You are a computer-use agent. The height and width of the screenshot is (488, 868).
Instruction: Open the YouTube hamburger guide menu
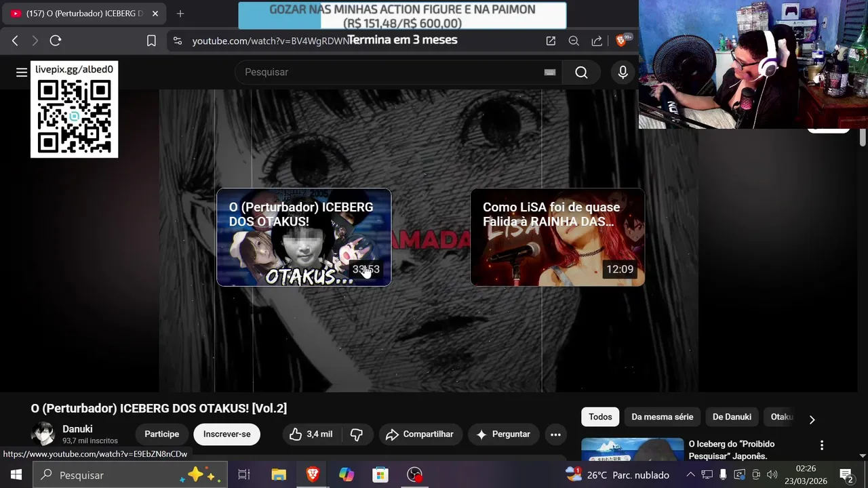pyautogui.click(x=22, y=72)
